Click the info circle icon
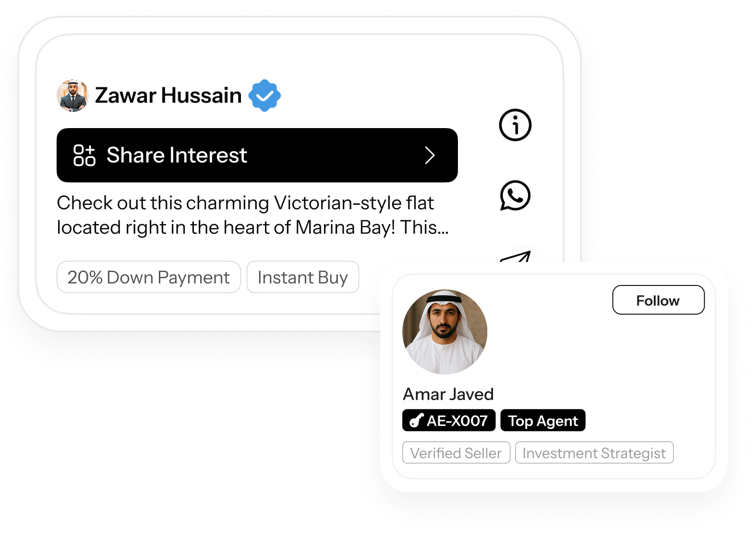This screenshot has height=534, width=756. coord(515,125)
